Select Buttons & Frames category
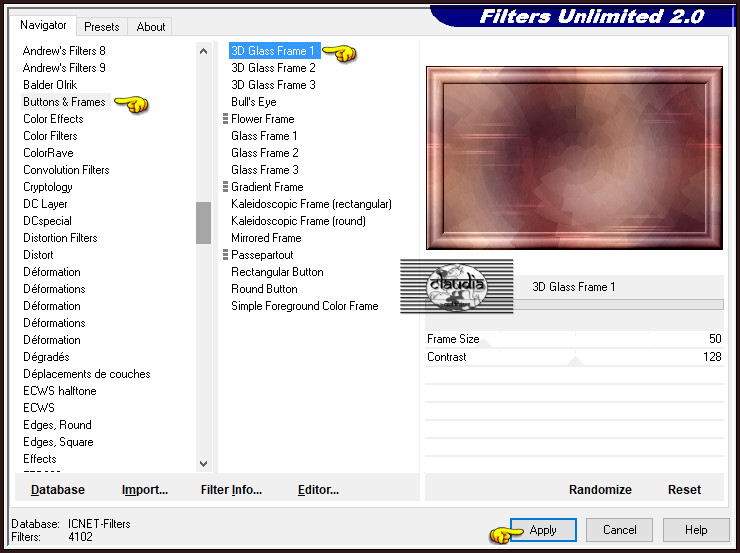Viewport: 740px width, 553px height. [65, 102]
